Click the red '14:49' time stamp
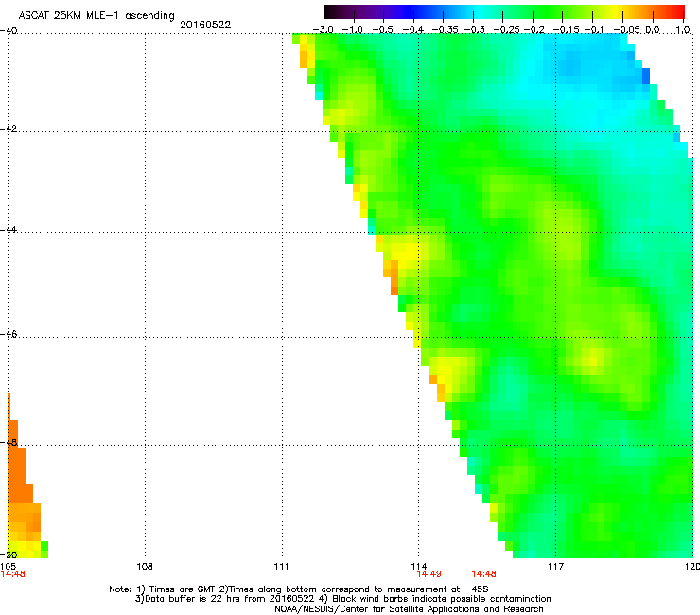The image size is (700, 615). 429,574
